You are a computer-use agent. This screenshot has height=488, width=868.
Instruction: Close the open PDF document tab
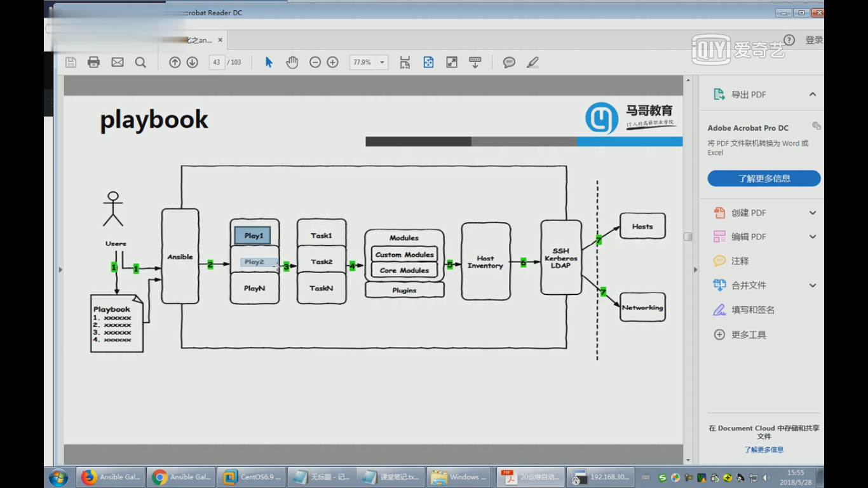[220, 40]
